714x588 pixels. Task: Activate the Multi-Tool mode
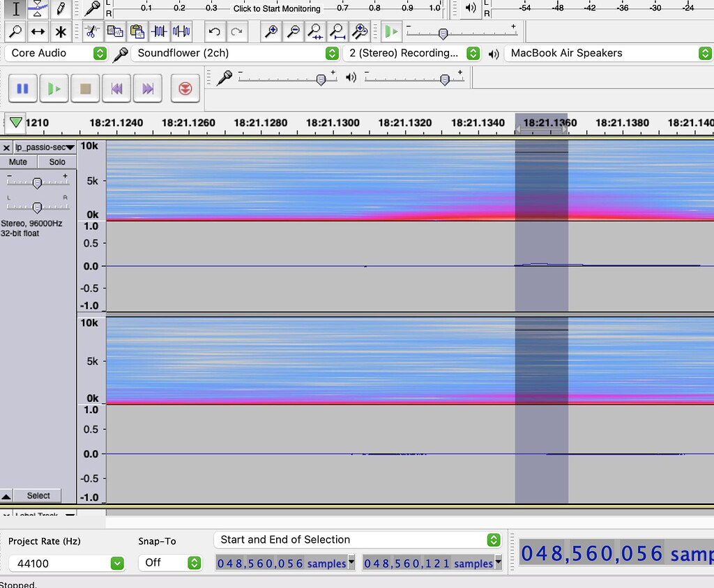tap(61, 32)
